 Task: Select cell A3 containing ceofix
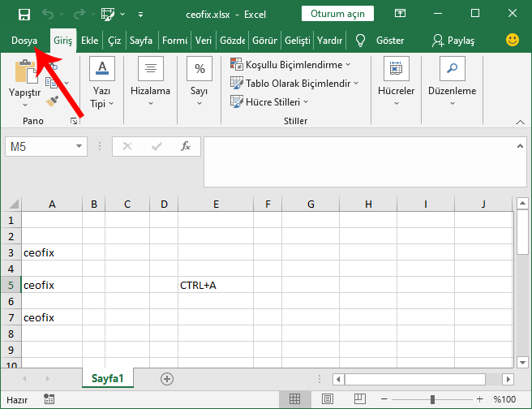52,252
